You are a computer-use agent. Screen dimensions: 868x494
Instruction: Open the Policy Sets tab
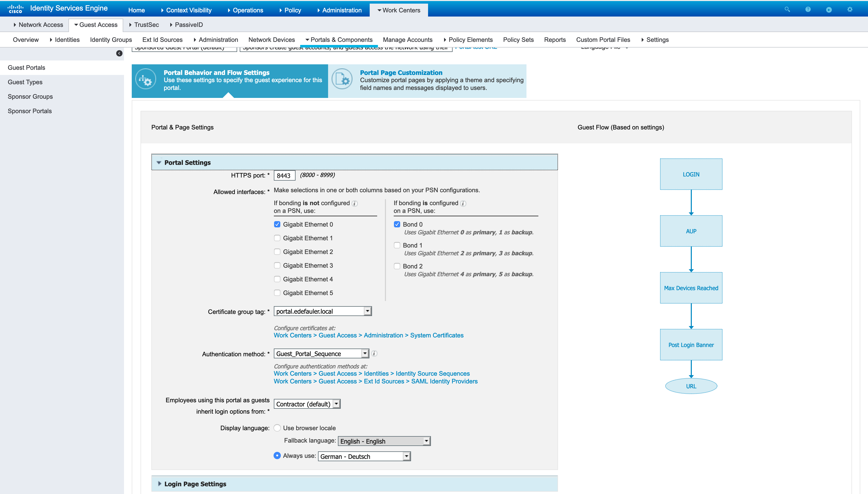click(x=518, y=40)
